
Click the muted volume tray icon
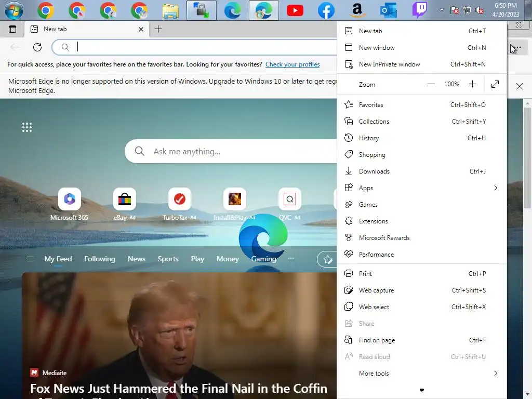(x=480, y=10)
